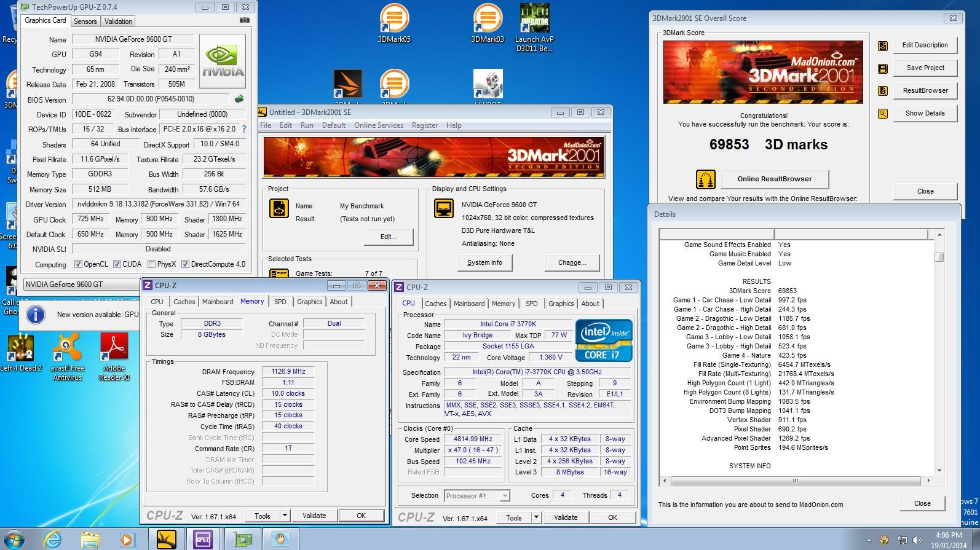Switch to the CPU-Z taskbar button
980x550 pixels.
coord(202,540)
